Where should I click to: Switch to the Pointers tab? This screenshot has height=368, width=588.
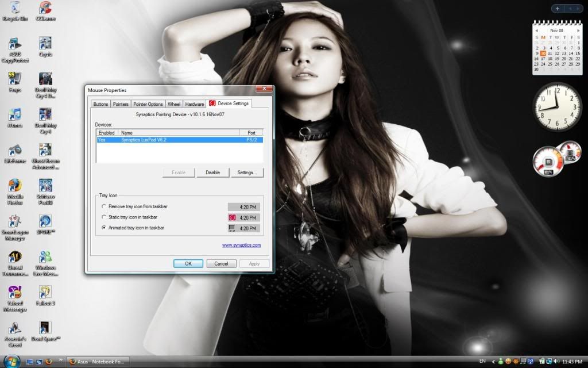[121, 104]
